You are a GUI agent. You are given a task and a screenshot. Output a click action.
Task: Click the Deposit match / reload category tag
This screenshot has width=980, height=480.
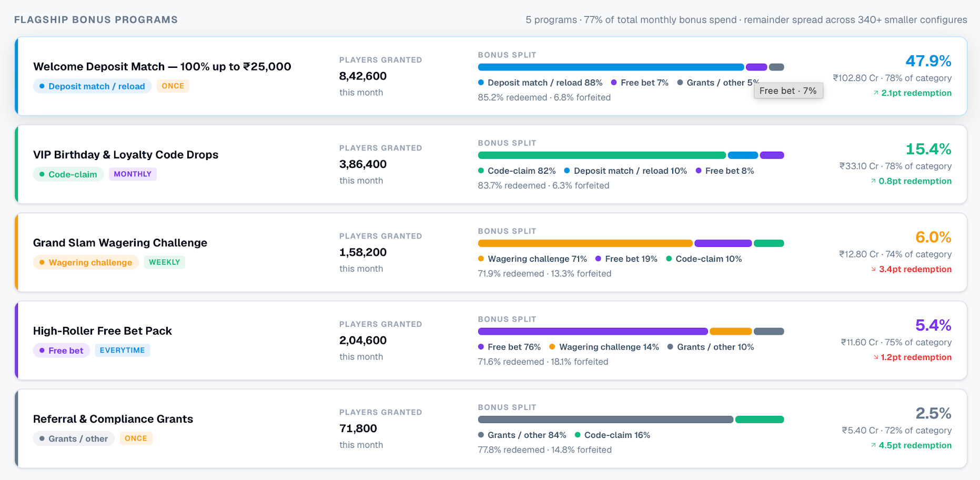[x=92, y=86]
